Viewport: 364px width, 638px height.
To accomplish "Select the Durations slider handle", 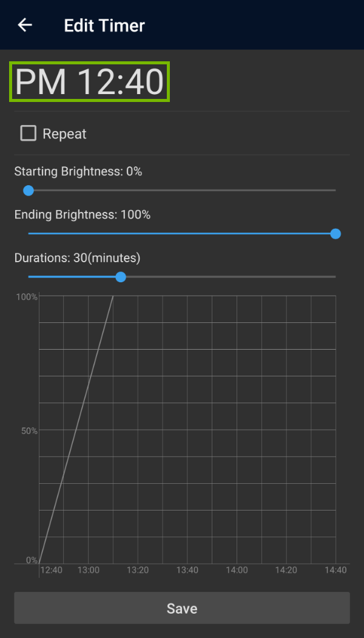I will (120, 277).
